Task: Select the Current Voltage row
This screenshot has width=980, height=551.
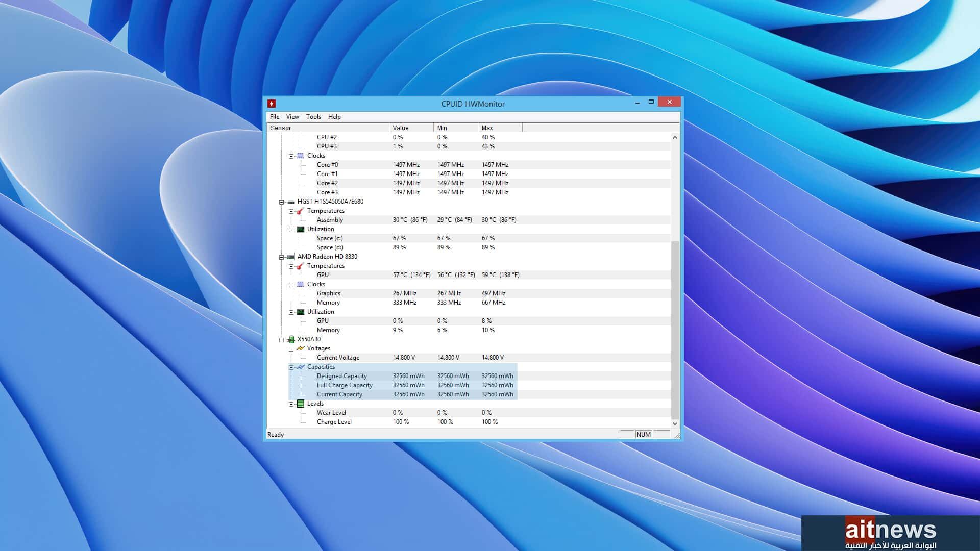Action: (x=493, y=358)
